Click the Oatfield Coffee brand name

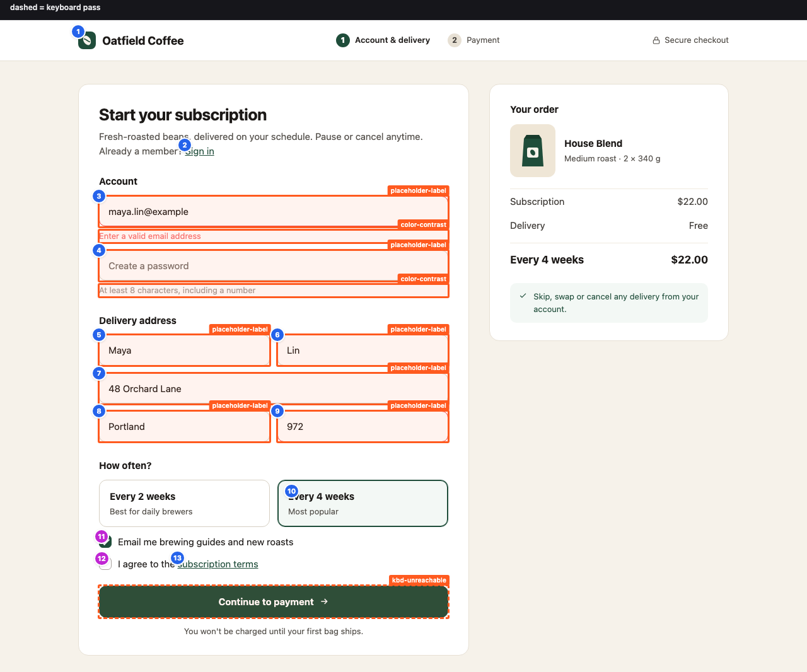click(x=143, y=41)
